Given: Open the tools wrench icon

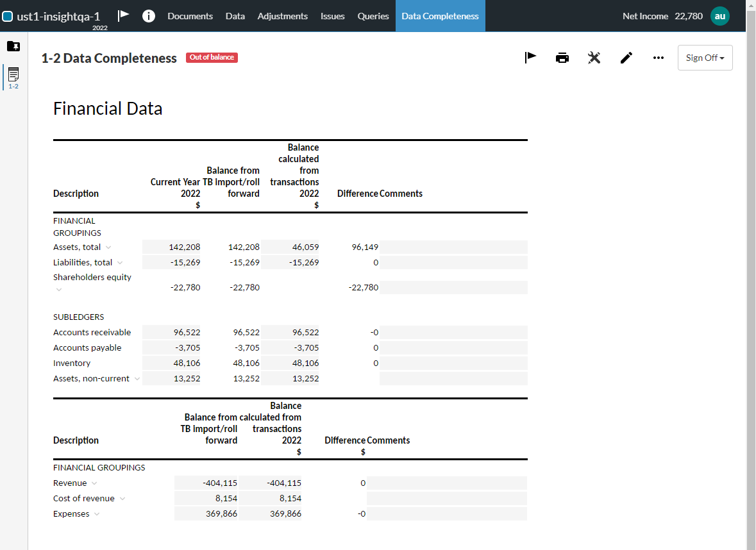Looking at the screenshot, I should [x=594, y=58].
